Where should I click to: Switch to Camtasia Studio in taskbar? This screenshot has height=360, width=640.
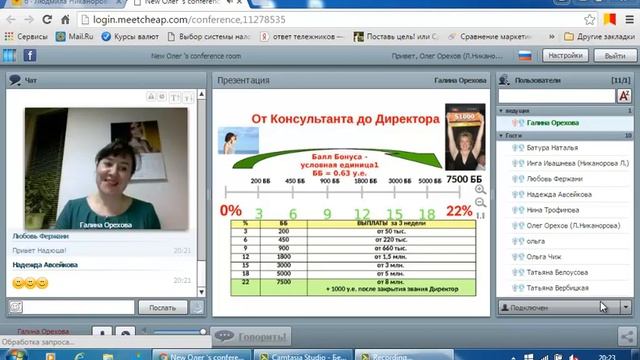coord(303,356)
